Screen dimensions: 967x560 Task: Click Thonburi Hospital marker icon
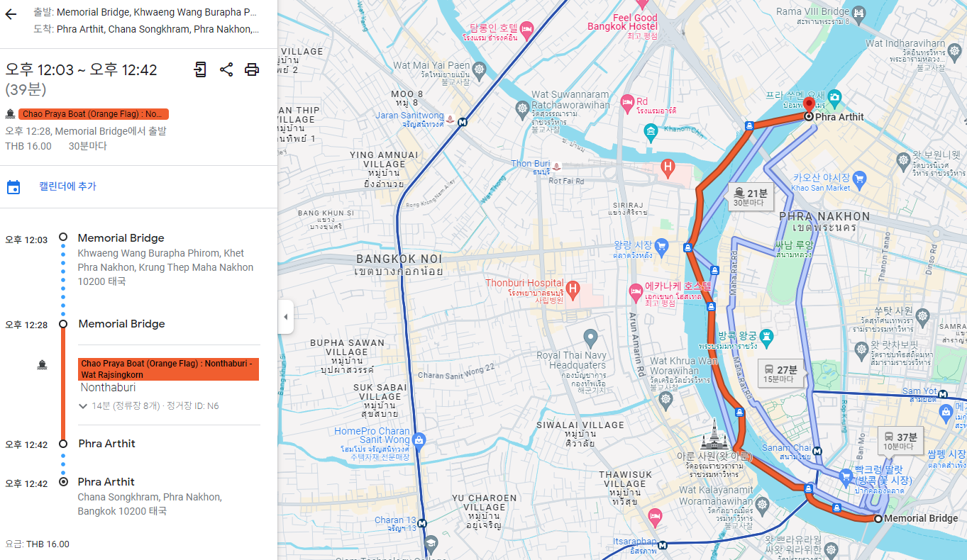coord(573,289)
